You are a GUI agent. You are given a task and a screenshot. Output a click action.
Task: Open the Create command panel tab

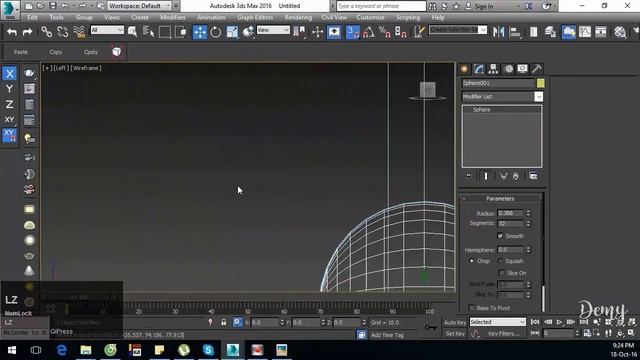tap(464, 69)
